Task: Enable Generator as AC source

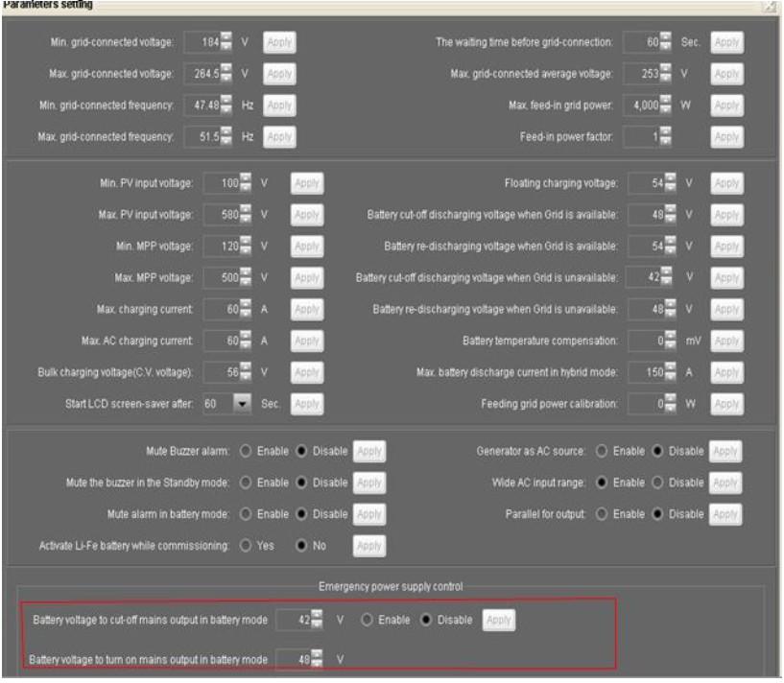Action: tap(602, 451)
